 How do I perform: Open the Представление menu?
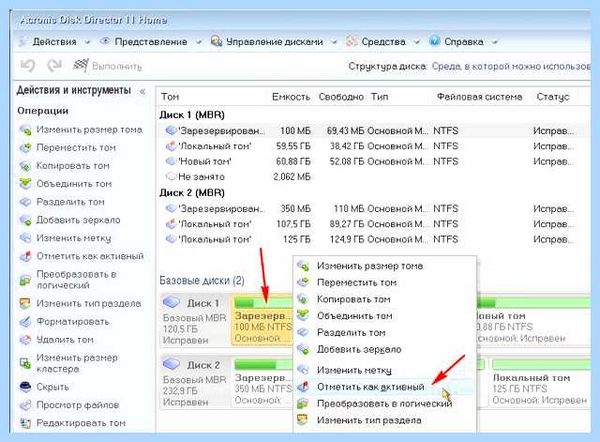151,42
